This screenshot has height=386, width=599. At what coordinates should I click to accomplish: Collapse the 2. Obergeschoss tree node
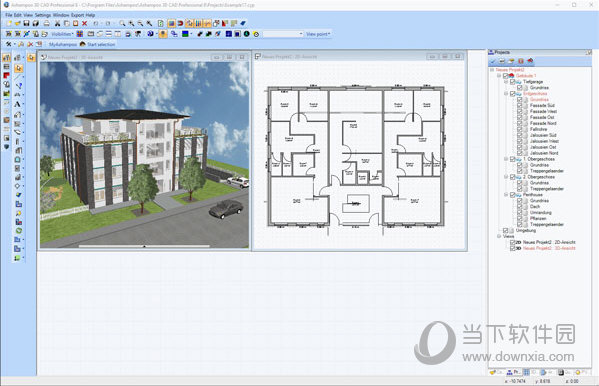pyautogui.click(x=506, y=177)
